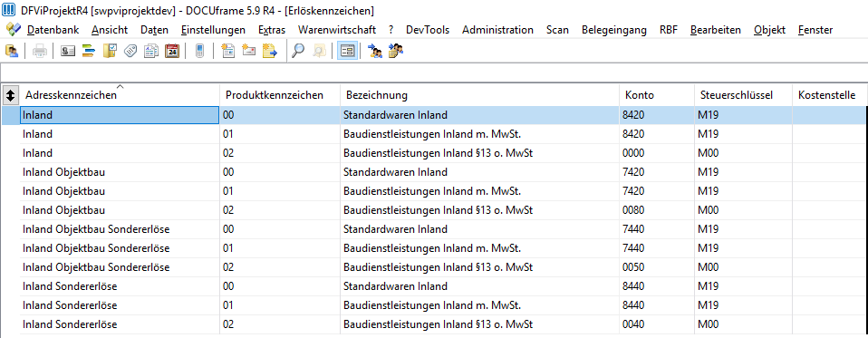The height and width of the screenshot is (338, 868).
Task: Open the Fenster menu
Action: 815,30
